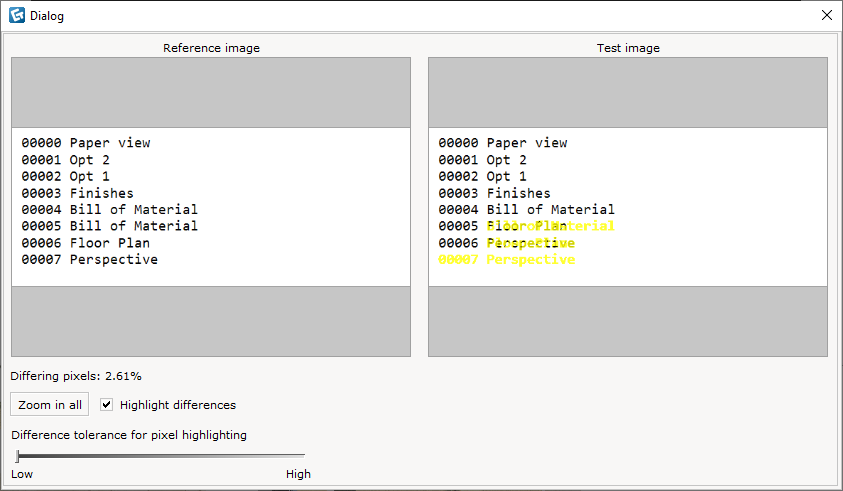Click '00005 Bill of Material' in reference image
This screenshot has width=843, height=491.
(110, 226)
